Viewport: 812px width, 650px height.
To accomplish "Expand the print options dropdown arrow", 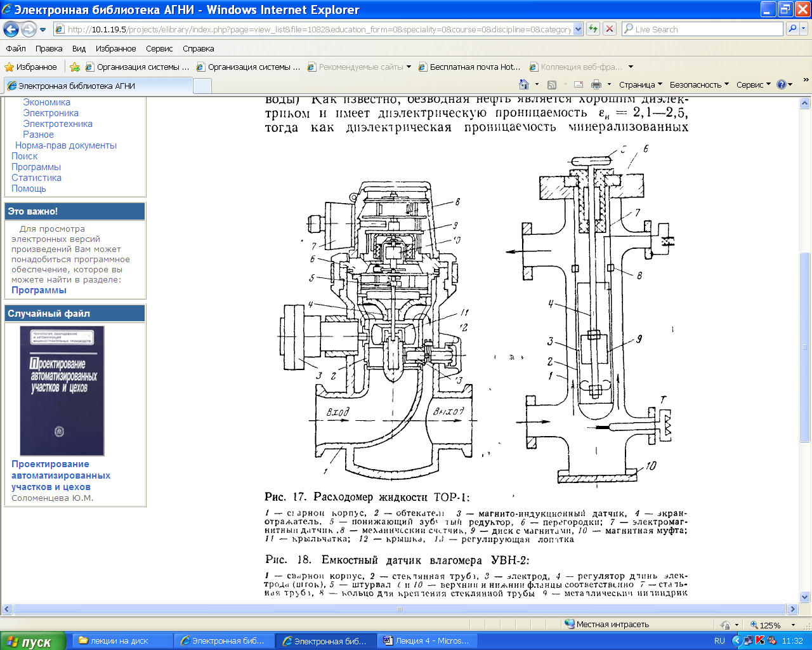I will (x=609, y=84).
